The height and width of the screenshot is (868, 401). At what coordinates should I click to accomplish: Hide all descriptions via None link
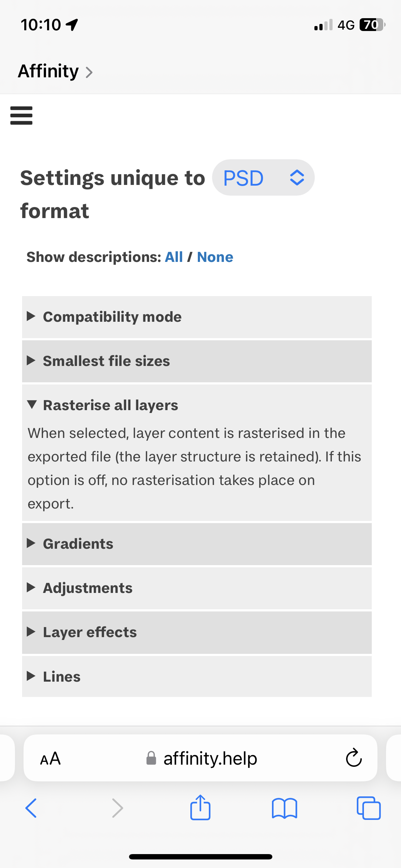point(215,257)
